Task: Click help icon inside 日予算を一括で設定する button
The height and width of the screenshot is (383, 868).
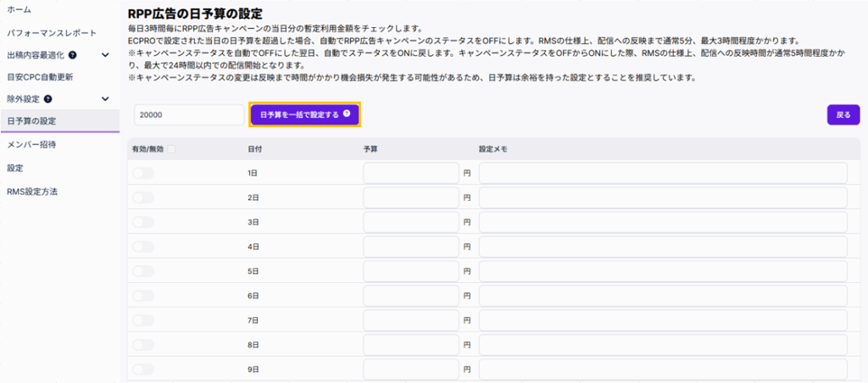Action: (x=347, y=114)
